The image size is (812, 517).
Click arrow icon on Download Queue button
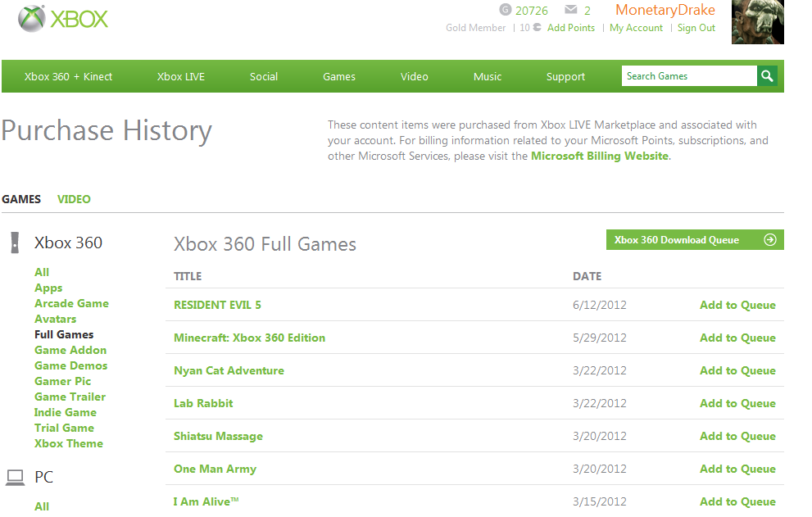point(769,240)
